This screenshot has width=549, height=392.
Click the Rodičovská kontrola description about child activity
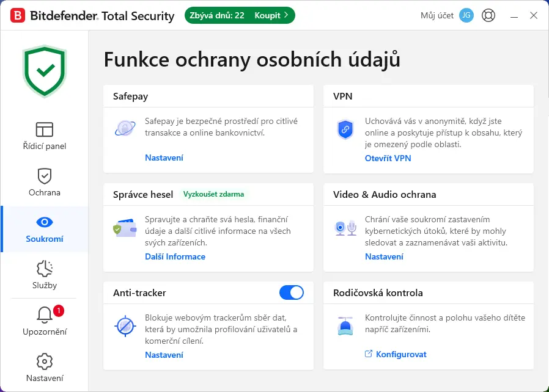click(445, 324)
